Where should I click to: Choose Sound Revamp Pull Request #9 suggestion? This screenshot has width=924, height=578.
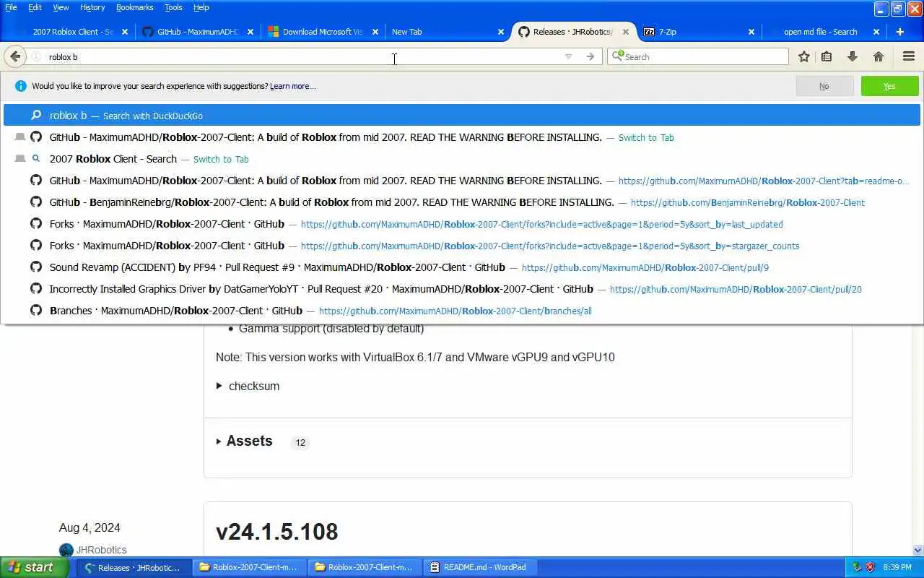coord(462,267)
